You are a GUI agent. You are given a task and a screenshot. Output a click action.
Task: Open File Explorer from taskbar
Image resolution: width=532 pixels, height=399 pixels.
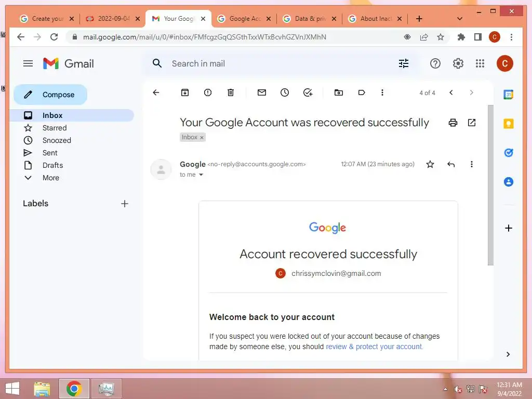[42, 389]
